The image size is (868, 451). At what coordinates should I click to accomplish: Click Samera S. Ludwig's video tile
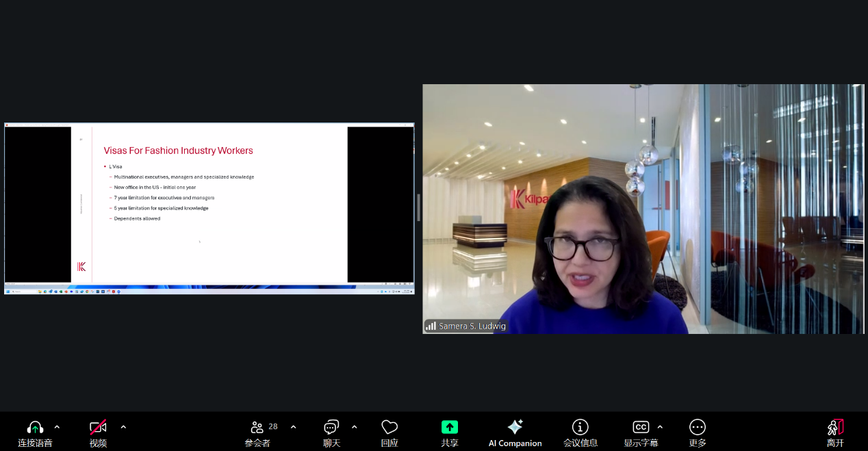pyautogui.click(x=643, y=208)
